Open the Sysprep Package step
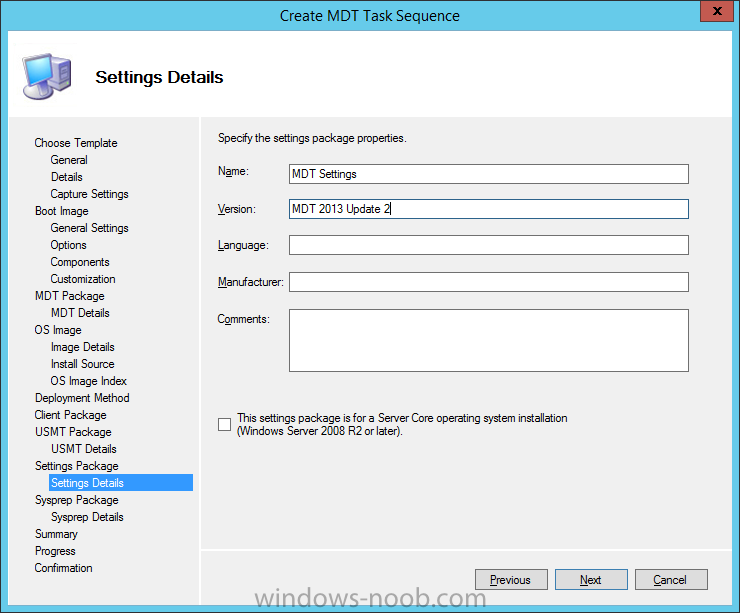The width and height of the screenshot is (740, 613). click(x=77, y=500)
